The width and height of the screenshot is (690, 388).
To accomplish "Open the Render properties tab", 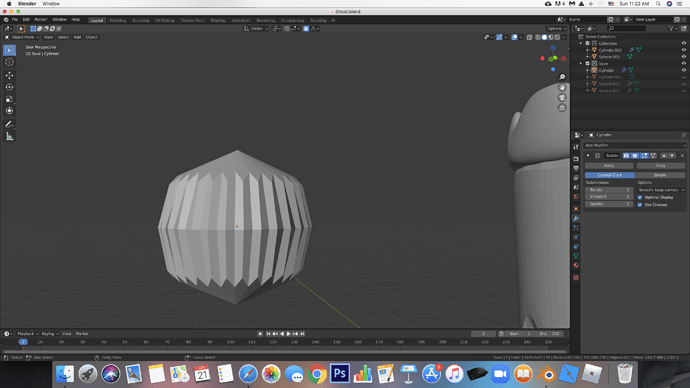I will (x=576, y=159).
